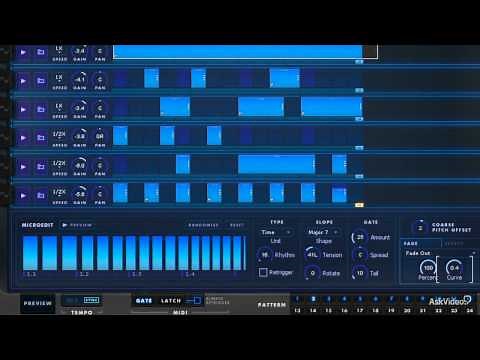Enable the Retrigger checkbox

(263, 272)
